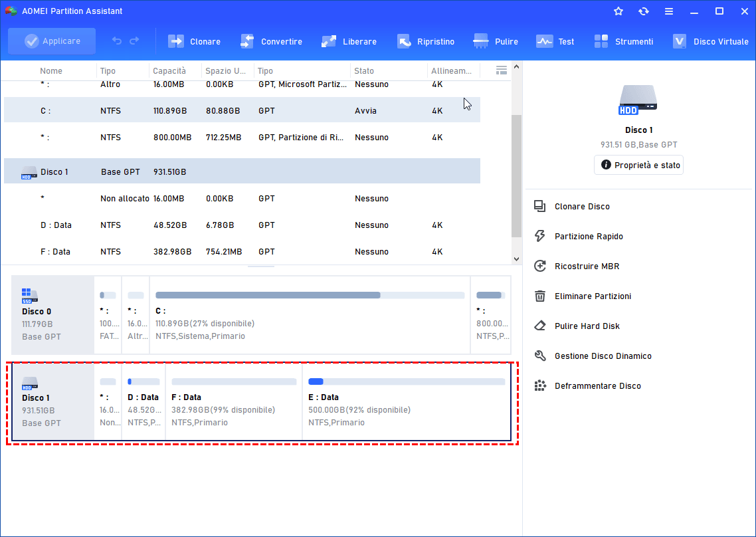The width and height of the screenshot is (756, 537).
Task: Open the Clonare toolbar menu
Action: pos(194,41)
